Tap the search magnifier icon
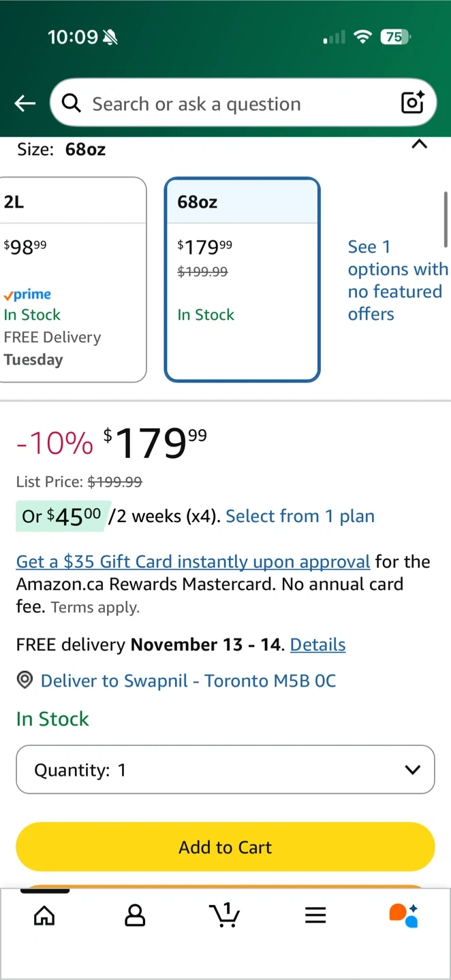The image size is (451, 980). click(71, 103)
